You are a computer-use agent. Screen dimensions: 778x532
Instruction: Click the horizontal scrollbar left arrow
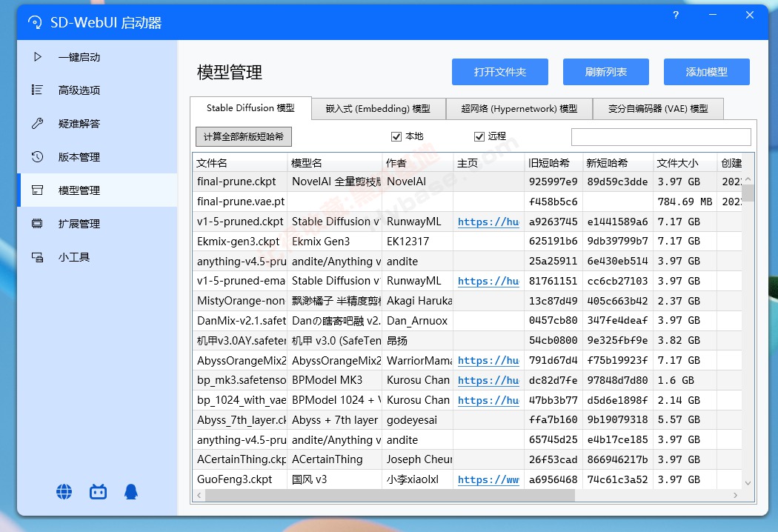pos(199,495)
